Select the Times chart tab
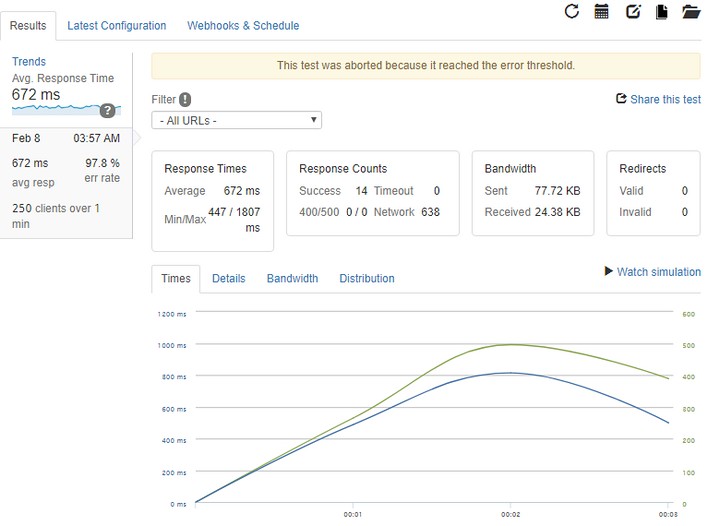This screenshot has height=526, width=720. [x=176, y=279]
